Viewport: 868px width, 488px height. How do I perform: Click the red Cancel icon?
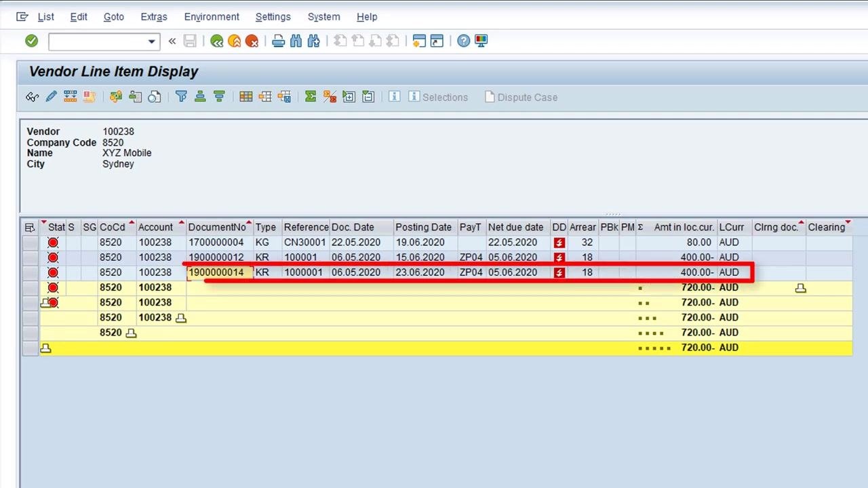tap(252, 41)
